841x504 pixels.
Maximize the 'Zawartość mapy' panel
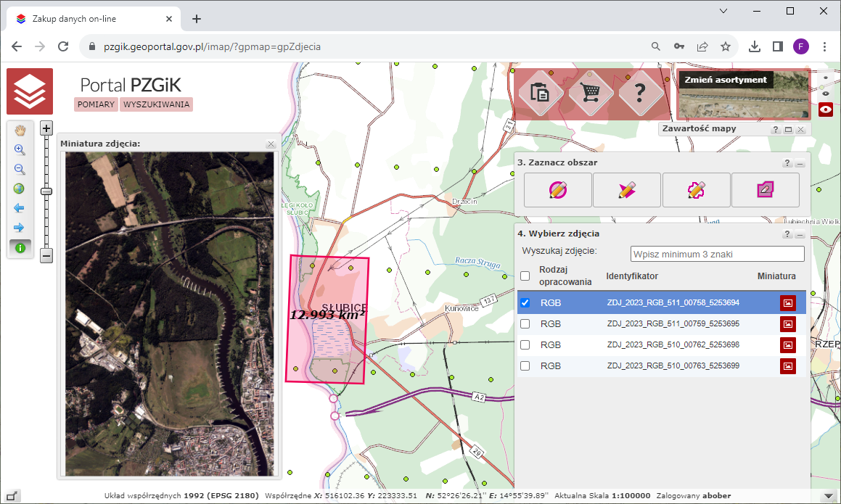[788, 129]
